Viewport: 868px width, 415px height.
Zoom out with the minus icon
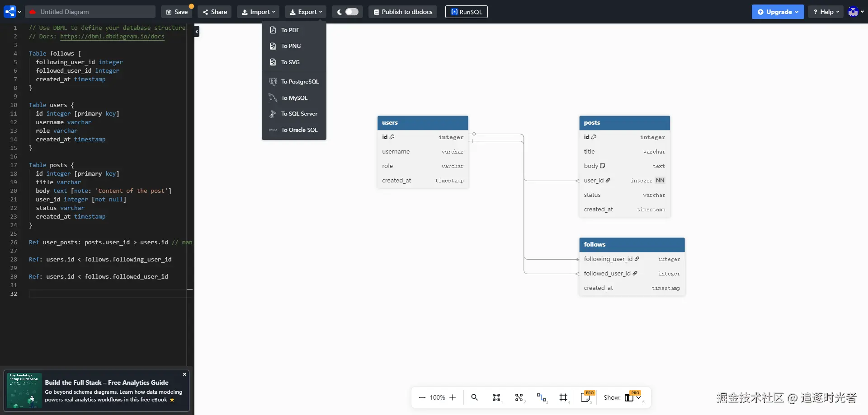[422, 397]
